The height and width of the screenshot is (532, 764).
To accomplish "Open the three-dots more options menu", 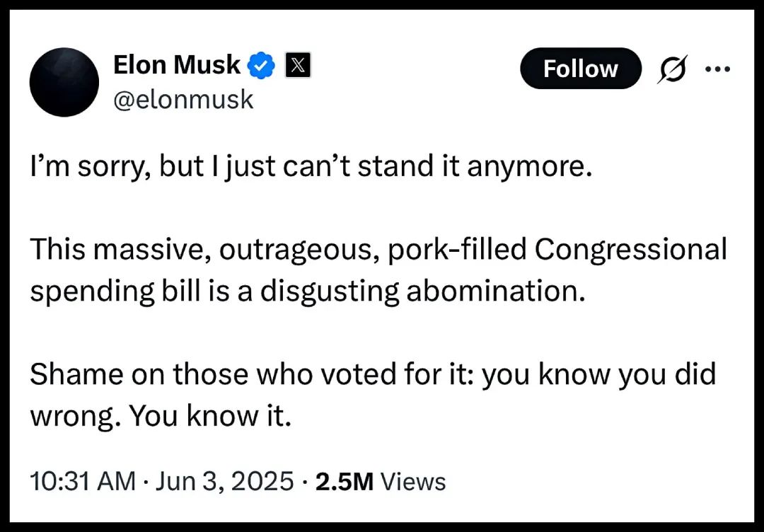I will (x=717, y=69).
